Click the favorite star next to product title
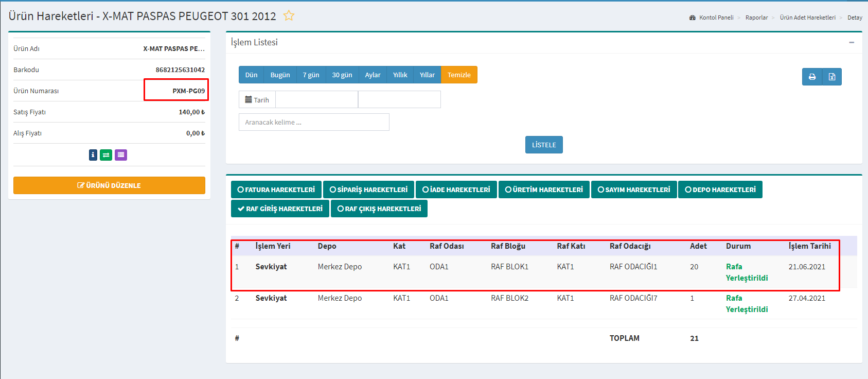Image resolution: width=868 pixels, height=379 pixels. click(289, 16)
